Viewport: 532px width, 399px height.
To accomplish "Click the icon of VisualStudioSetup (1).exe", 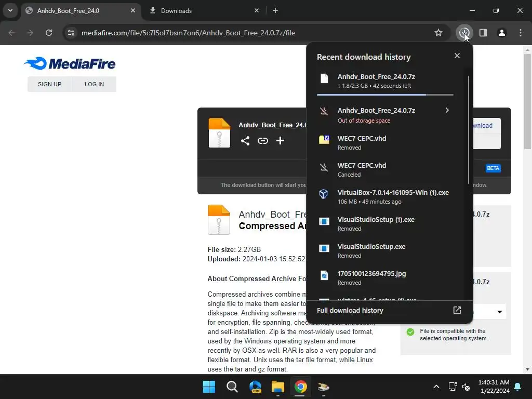I will click(324, 221).
